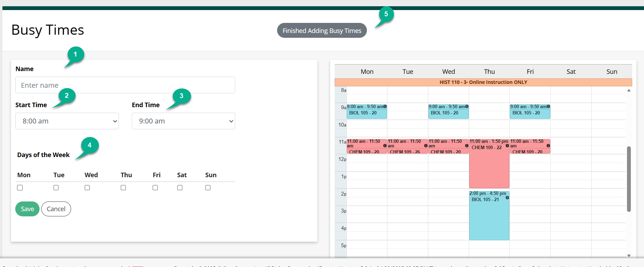Click info icon on Friday CHEM 109 event
The width and height of the screenshot is (644, 267).
548,146
